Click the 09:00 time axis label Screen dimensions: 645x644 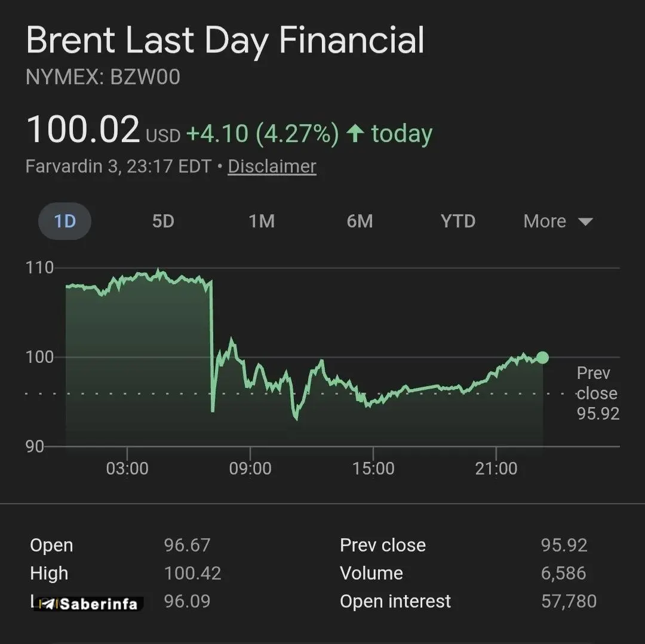click(x=250, y=469)
